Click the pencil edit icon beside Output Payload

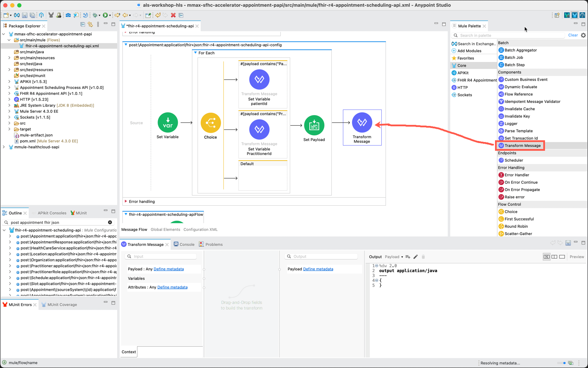tap(416, 257)
